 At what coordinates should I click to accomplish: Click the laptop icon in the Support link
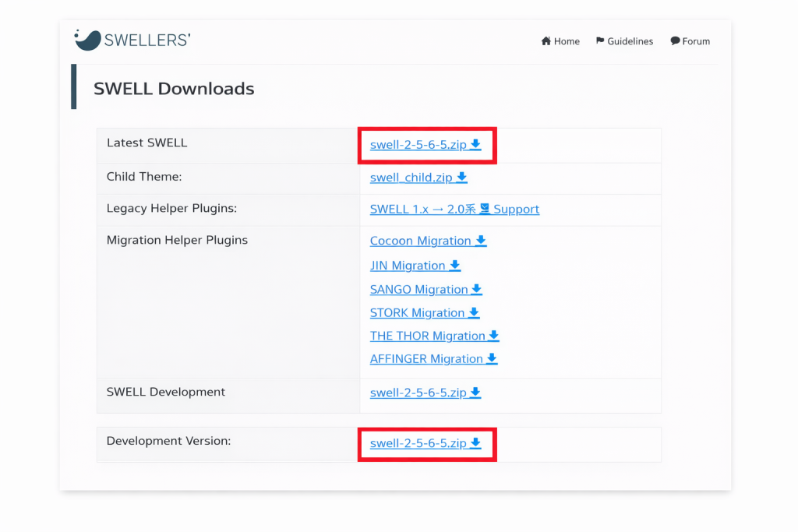click(x=485, y=209)
